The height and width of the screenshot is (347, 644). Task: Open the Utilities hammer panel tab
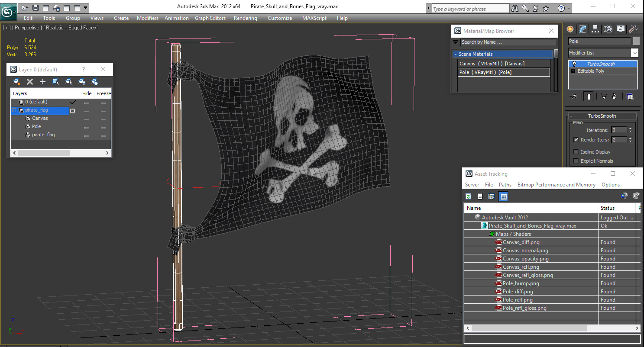pos(633,29)
